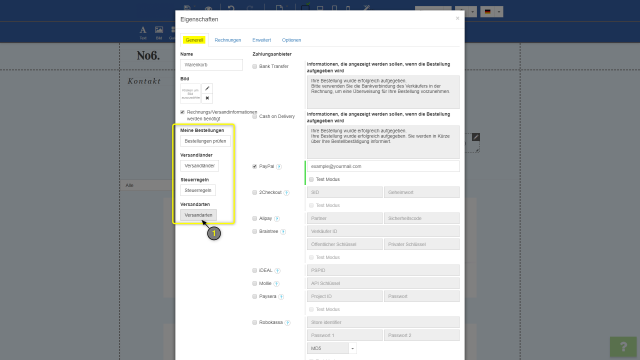Image resolution: width=640 pixels, height=360 pixels.
Task: Toggle Rechnungs/Versandinformationen werden benötigt checkbox
Action: pos(182,112)
